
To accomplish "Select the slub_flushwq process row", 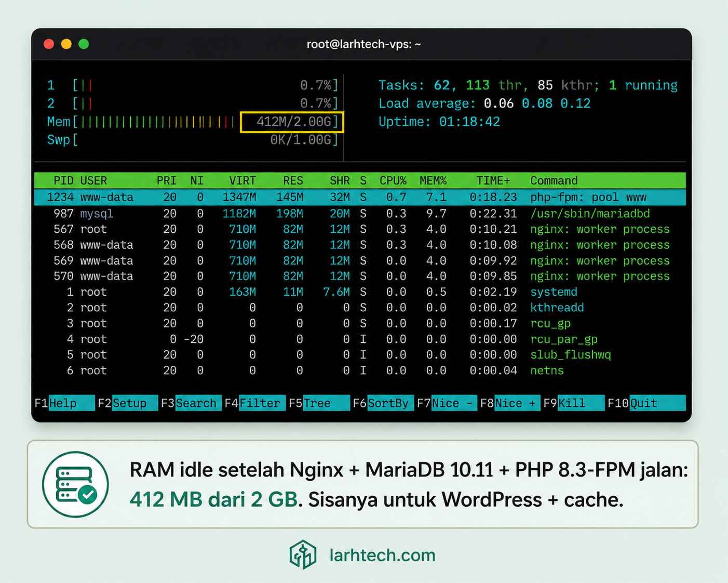I will [x=360, y=355].
